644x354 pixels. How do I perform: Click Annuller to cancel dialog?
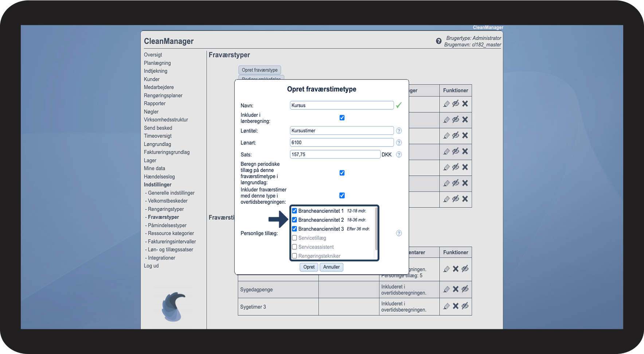[331, 267]
